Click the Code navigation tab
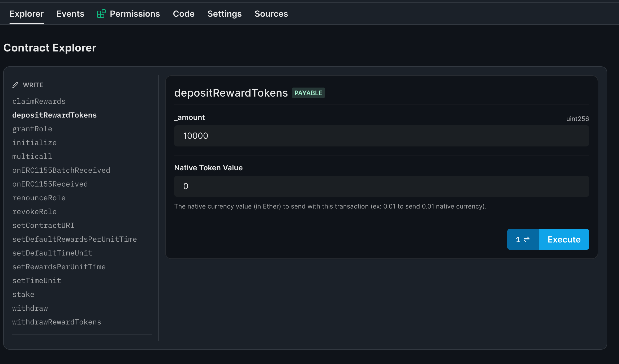Image resolution: width=619 pixels, height=364 pixels. click(x=183, y=14)
